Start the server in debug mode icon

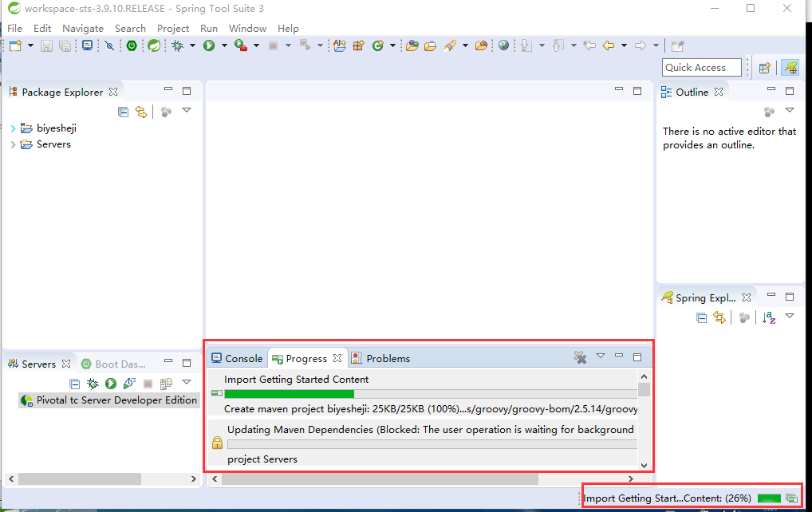(93, 384)
